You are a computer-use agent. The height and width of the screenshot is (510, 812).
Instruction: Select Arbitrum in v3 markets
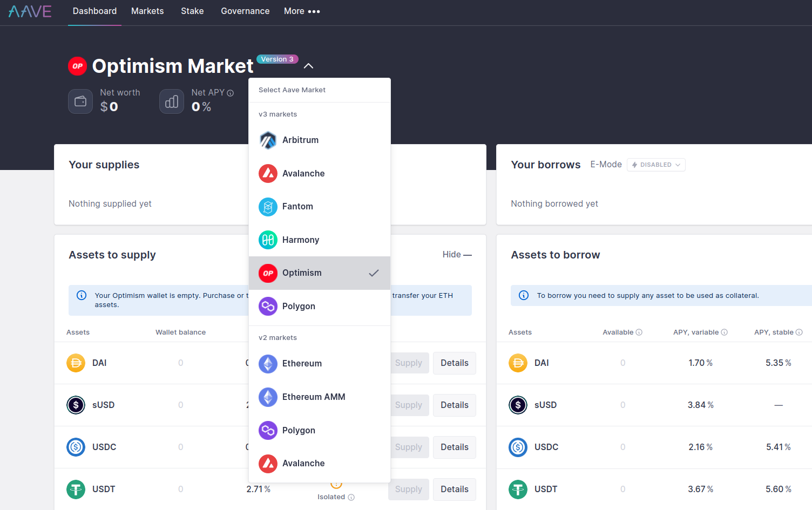(320, 140)
